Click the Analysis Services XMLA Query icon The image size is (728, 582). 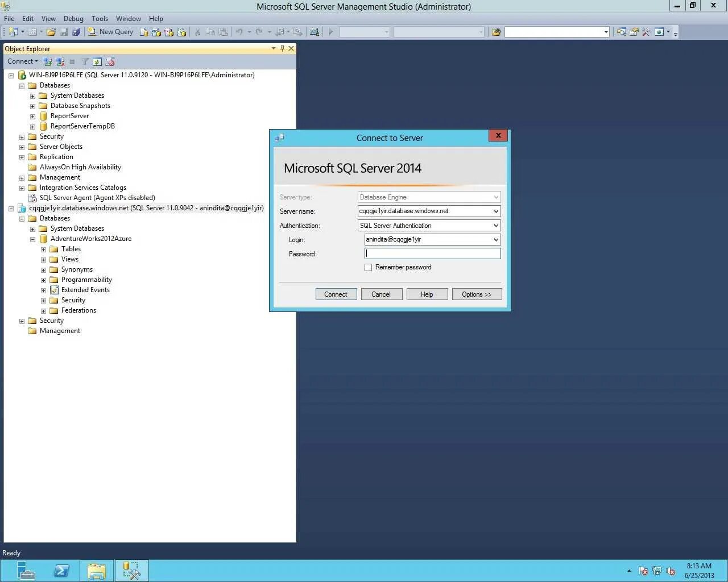181,32
